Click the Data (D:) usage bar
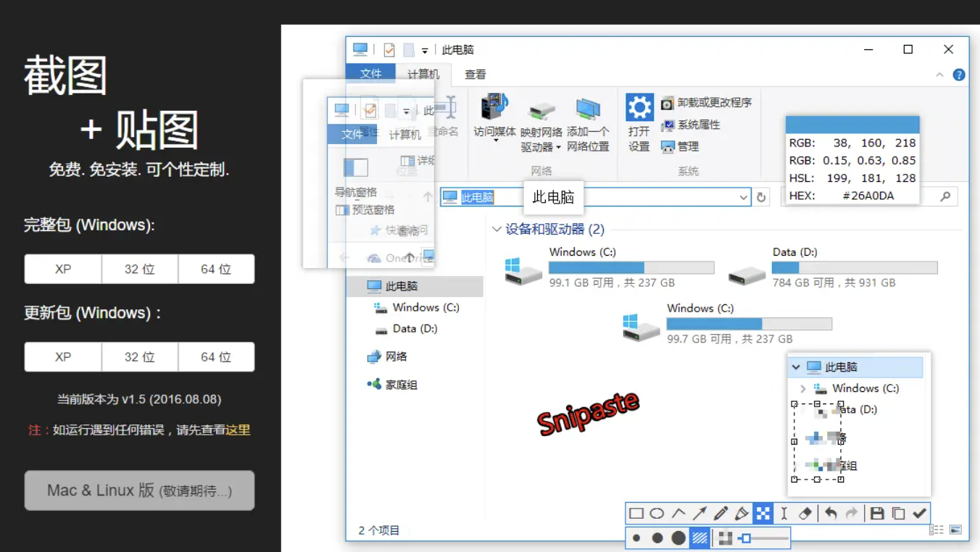This screenshot has width=980, height=552. 855,267
